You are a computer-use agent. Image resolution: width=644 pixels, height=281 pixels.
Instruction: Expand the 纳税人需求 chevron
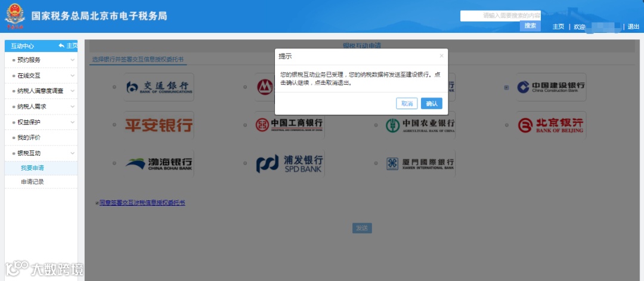point(72,106)
